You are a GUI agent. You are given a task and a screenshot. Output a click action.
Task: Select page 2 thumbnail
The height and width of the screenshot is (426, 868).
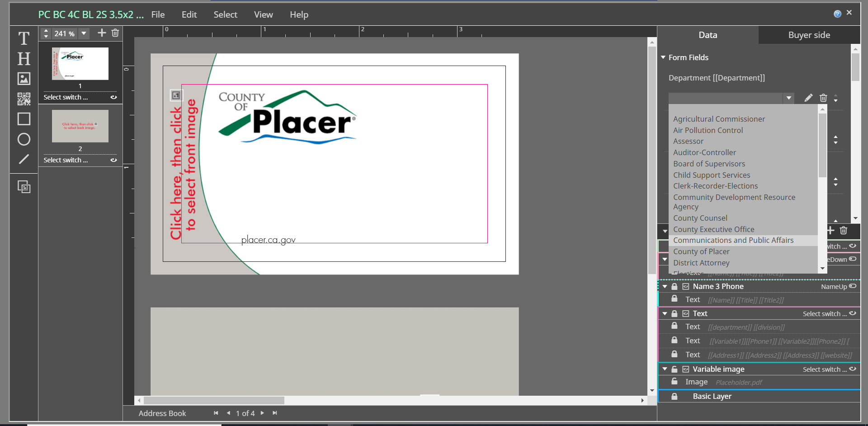coord(80,126)
